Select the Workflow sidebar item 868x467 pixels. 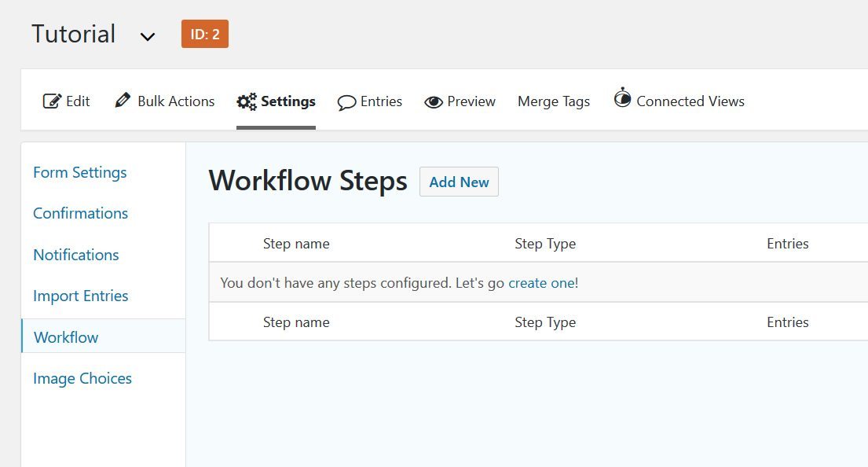(x=65, y=336)
